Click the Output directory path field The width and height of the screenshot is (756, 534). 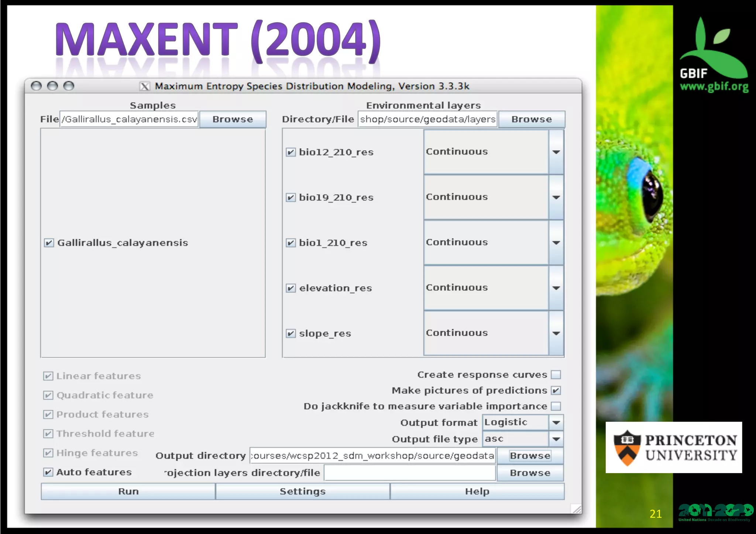[x=373, y=456]
